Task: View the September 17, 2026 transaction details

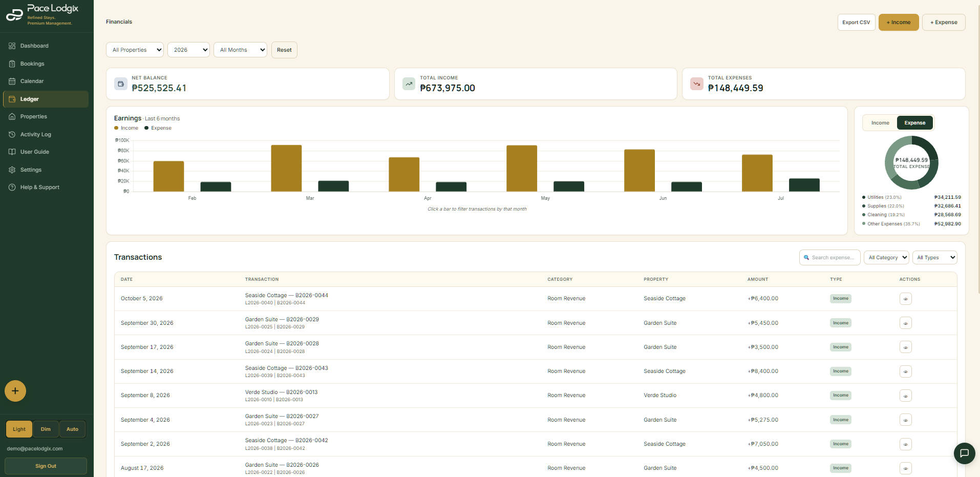Action: [905, 347]
